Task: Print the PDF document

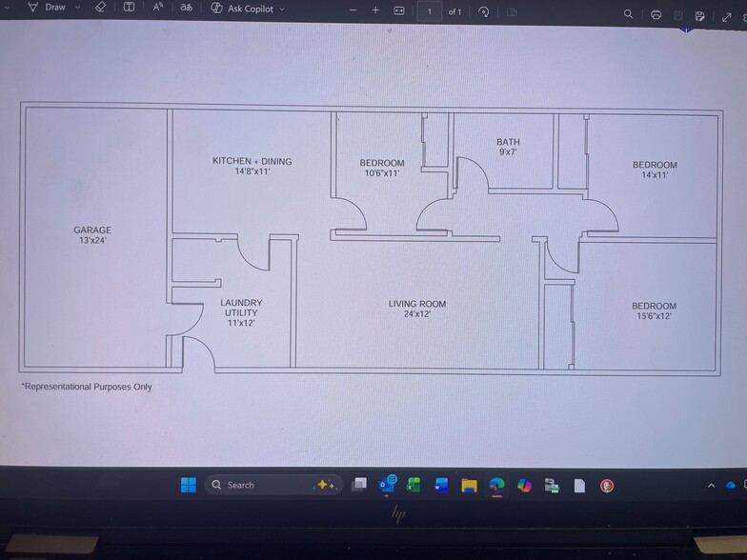Action: point(656,15)
